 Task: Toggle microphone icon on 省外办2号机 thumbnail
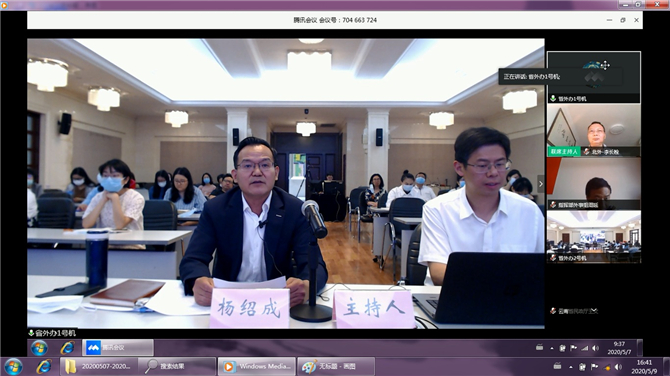(x=553, y=258)
